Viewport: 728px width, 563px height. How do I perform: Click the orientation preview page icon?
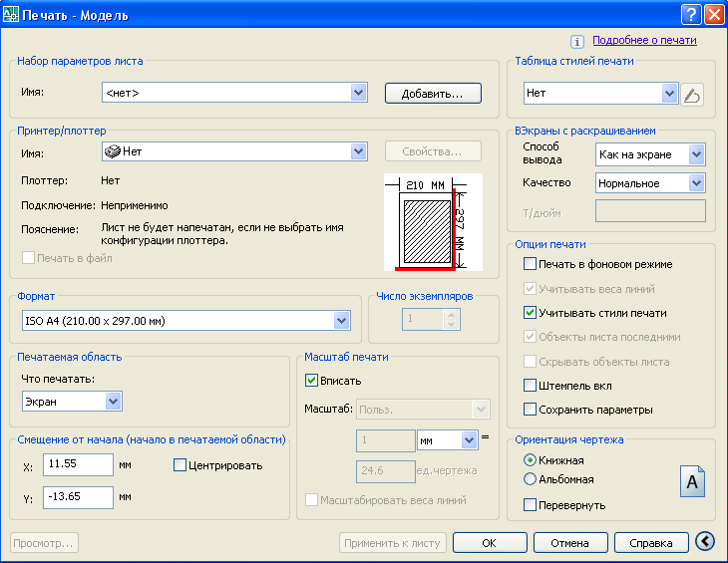click(692, 481)
